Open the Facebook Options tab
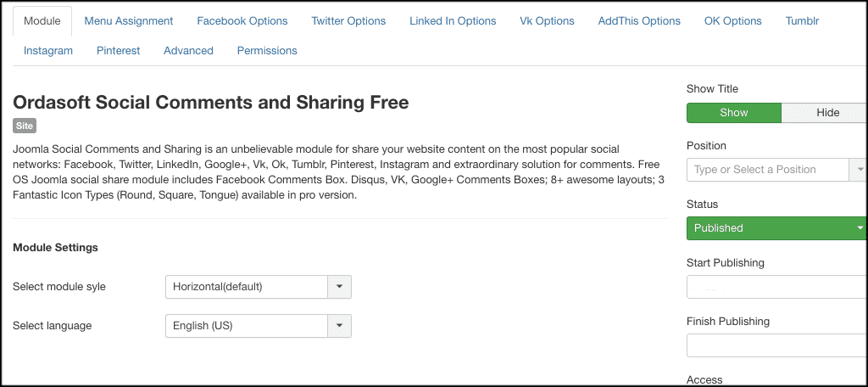This screenshot has width=868, height=387. point(242,21)
